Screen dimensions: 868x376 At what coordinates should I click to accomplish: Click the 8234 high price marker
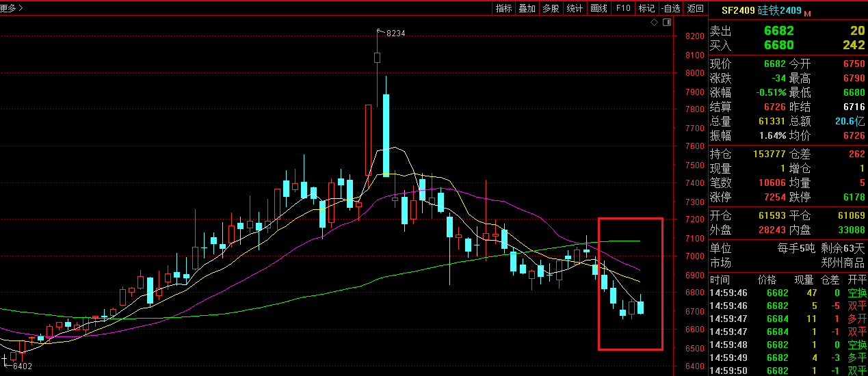395,33
